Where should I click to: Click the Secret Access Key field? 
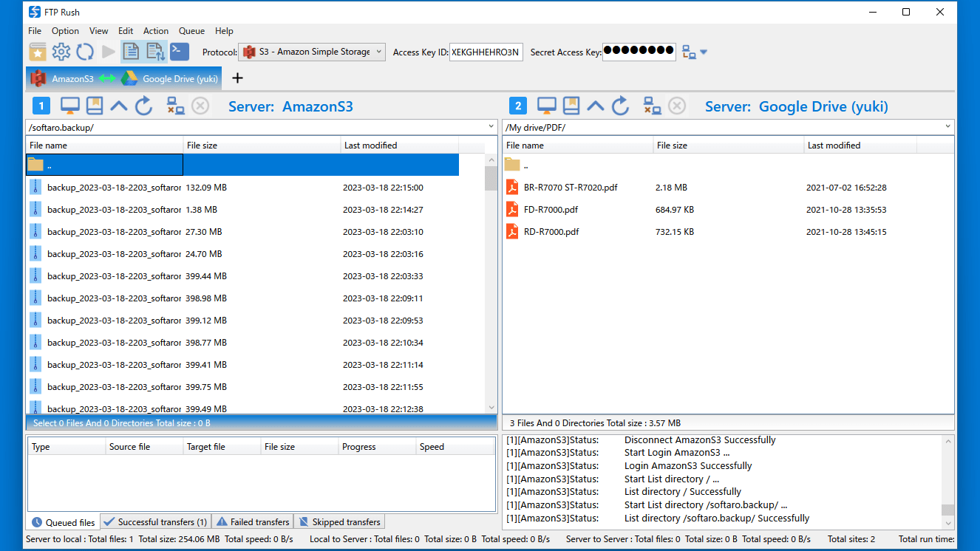(639, 51)
